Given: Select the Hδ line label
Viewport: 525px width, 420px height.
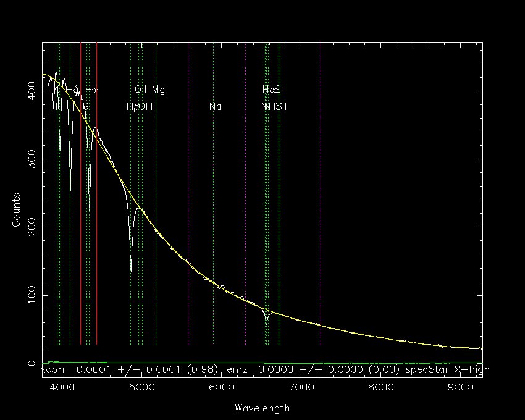Looking at the screenshot, I should [x=73, y=89].
